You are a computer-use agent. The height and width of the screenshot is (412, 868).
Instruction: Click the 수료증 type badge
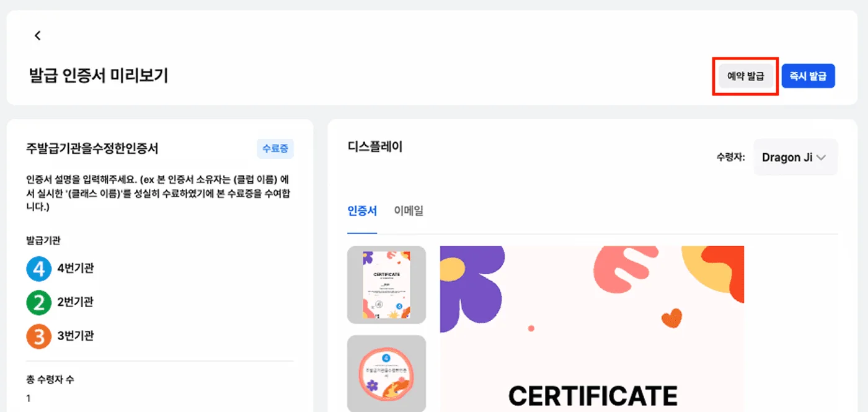click(275, 149)
